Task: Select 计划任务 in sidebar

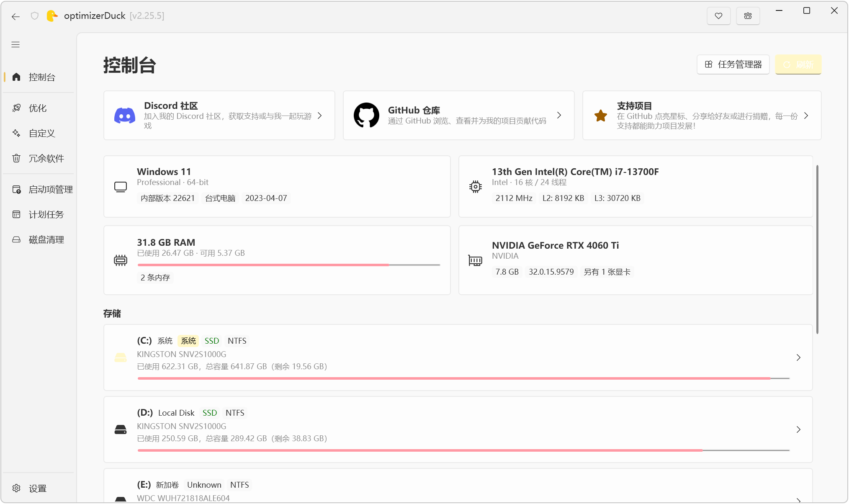Action: [39, 214]
